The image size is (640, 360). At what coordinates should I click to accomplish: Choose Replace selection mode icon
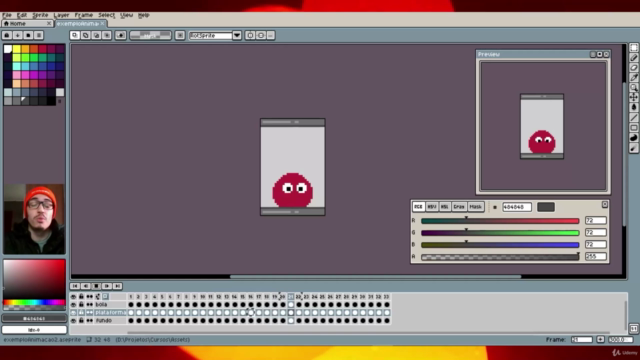75,36
